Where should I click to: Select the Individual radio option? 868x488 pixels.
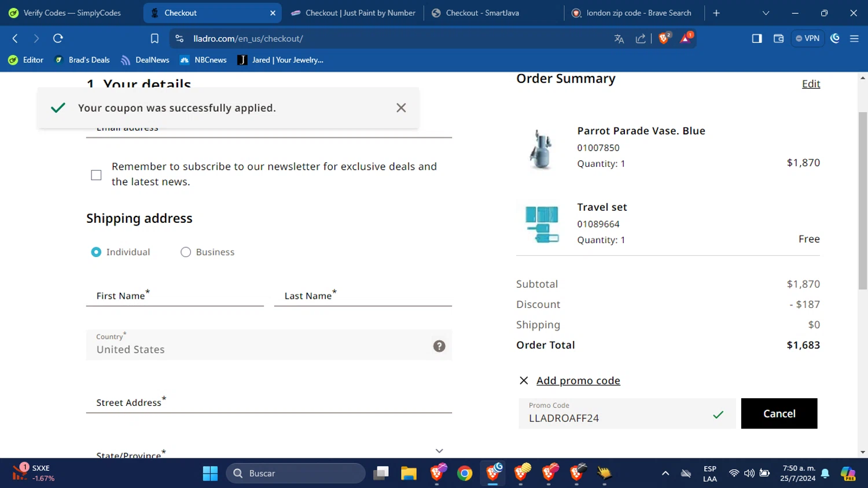96,252
